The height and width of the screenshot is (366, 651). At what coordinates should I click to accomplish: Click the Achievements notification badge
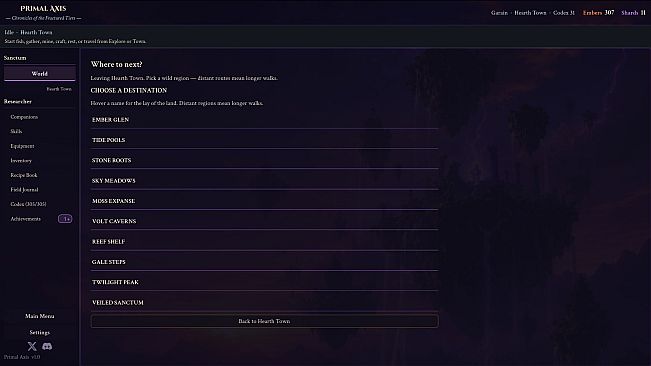click(65, 219)
